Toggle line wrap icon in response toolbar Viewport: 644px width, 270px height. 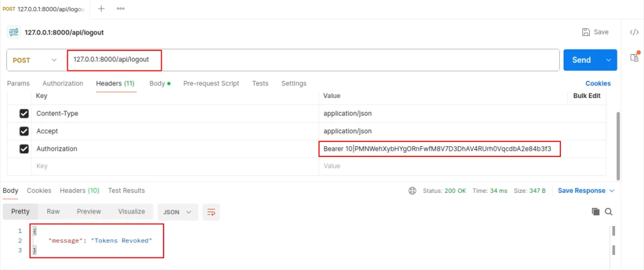(211, 212)
